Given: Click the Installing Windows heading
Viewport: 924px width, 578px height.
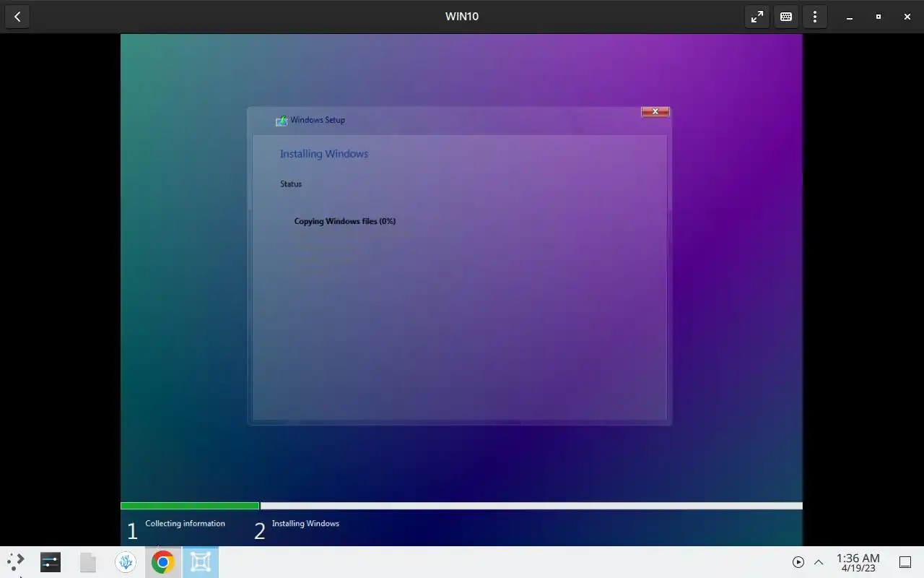Looking at the screenshot, I should point(324,154).
